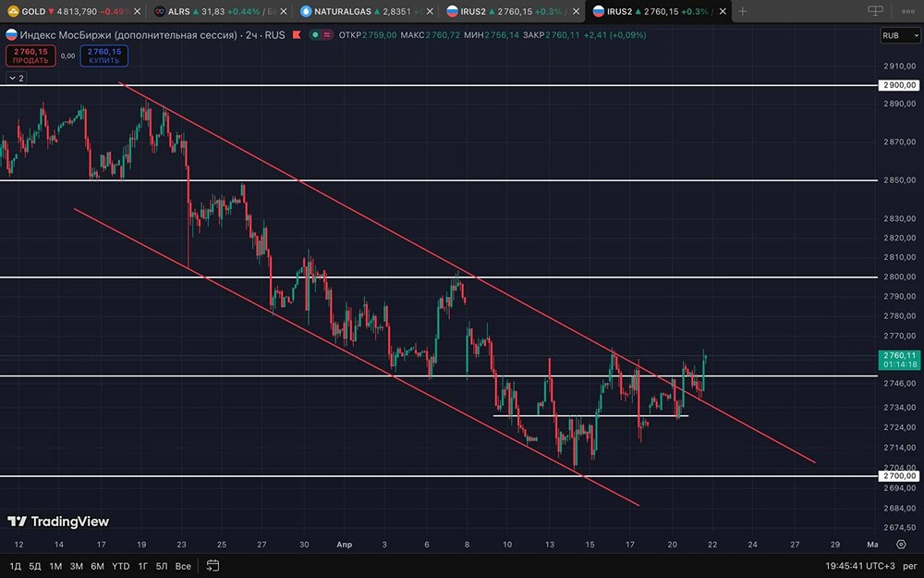Select the 1М time range

[55, 566]
